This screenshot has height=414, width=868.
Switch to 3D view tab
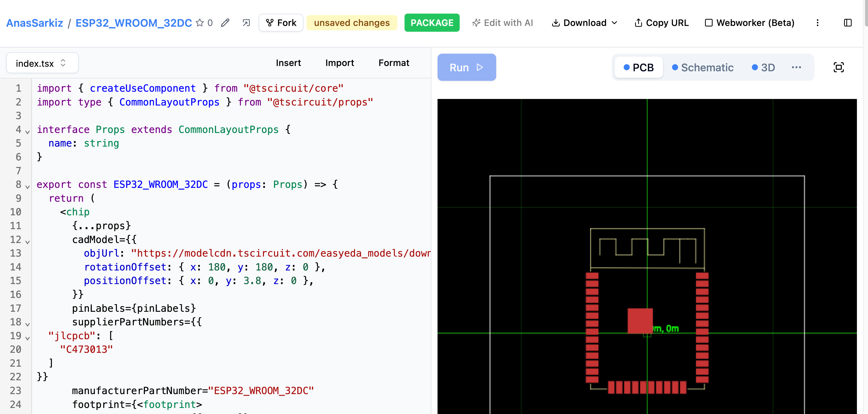(763, 67)
